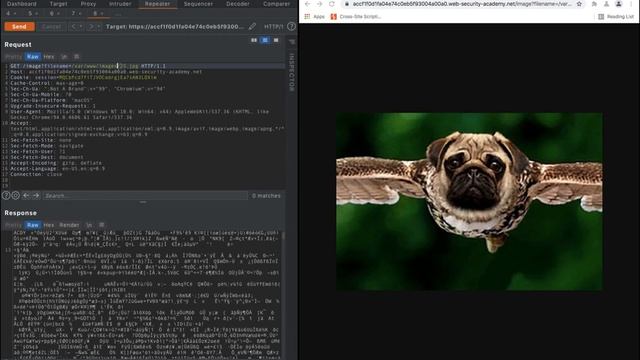Select Repeater sub-tab 7
Screen dimensions: 640x360
coord(76,13)
